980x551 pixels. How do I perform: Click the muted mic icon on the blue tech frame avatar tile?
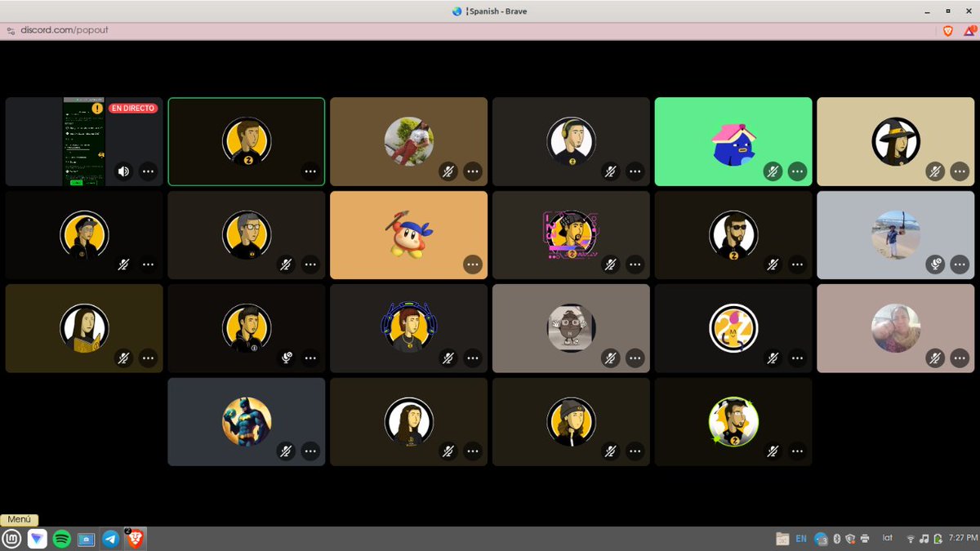448,358
